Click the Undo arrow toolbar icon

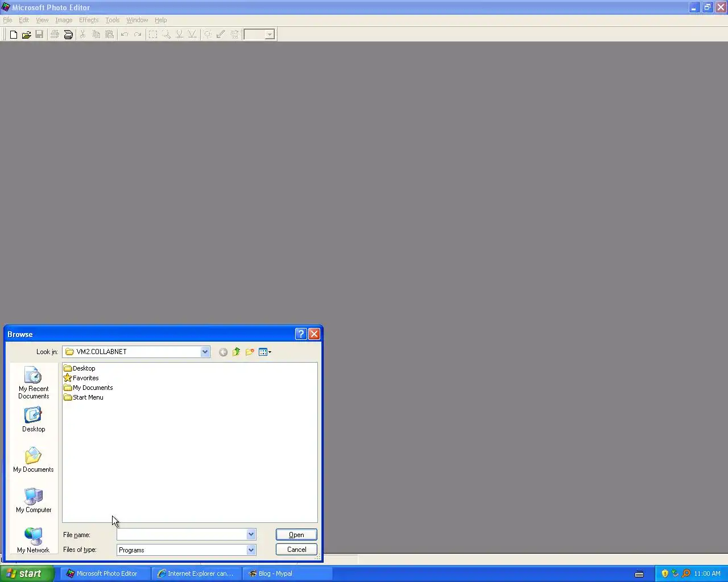(x=125, y=35)
